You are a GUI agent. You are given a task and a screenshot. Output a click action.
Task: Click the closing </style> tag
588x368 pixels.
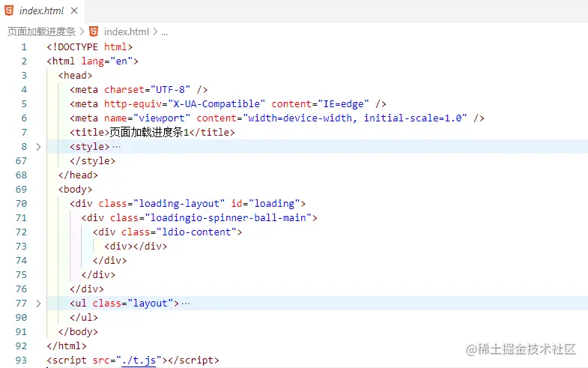pos(93,161)
